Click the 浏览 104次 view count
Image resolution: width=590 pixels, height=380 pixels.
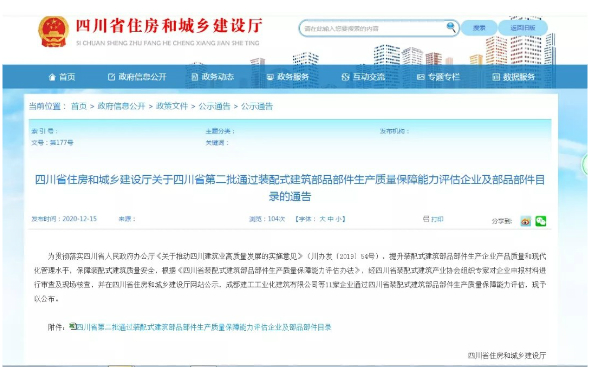pos(267,219)
